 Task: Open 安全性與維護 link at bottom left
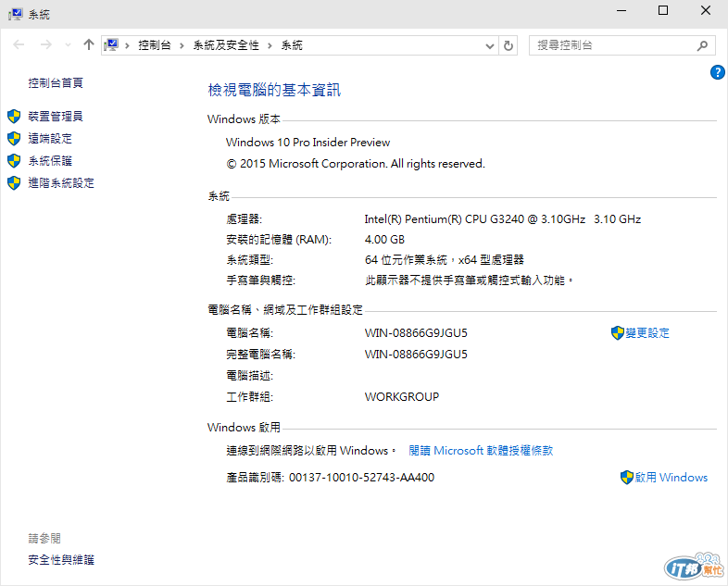click(x=61, y=560)
